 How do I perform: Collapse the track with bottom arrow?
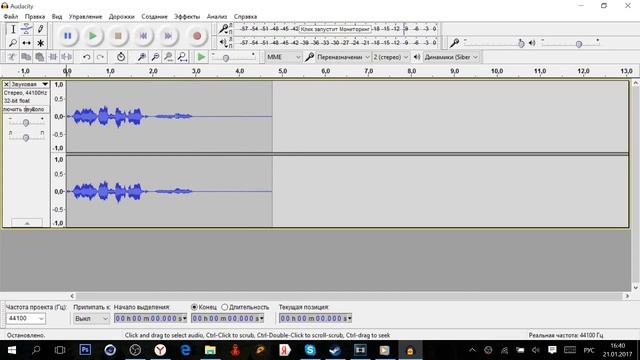coord(27,223)
